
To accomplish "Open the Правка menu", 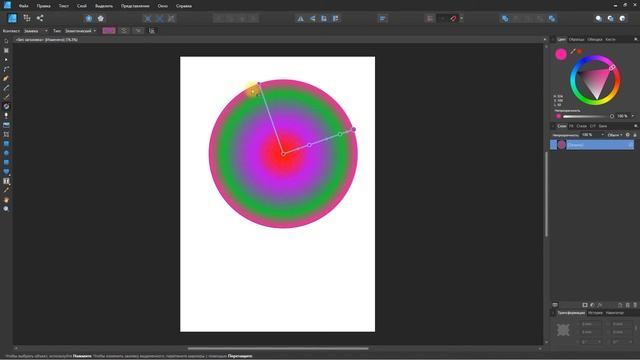I will (43, 6).
